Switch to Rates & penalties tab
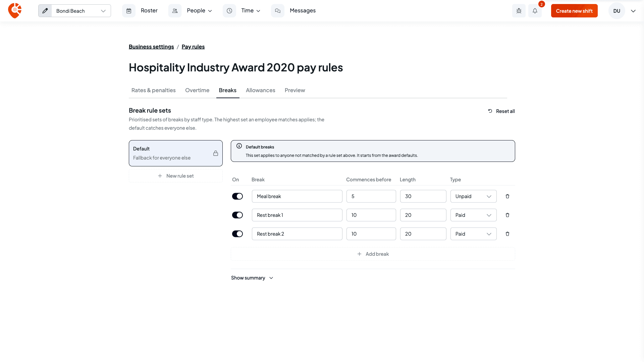This screenshot has width=644, height=362. click(x=153, y=90)
